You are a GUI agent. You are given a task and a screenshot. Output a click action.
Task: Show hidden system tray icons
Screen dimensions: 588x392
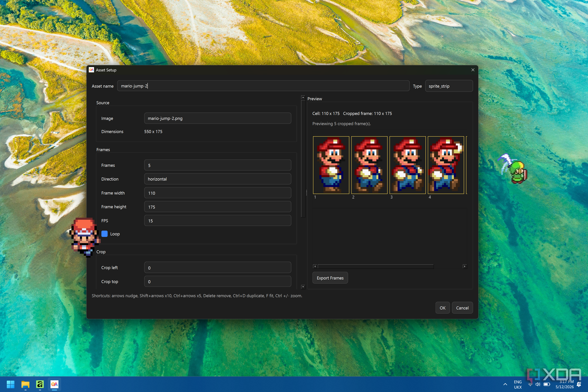[505, 384]
